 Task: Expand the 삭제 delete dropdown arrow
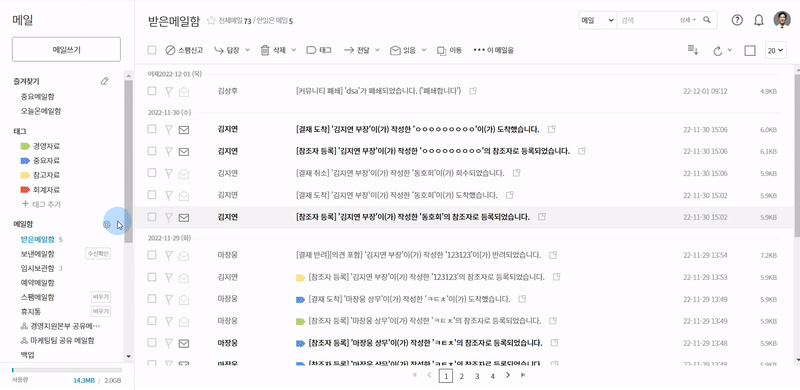(294, 50)
